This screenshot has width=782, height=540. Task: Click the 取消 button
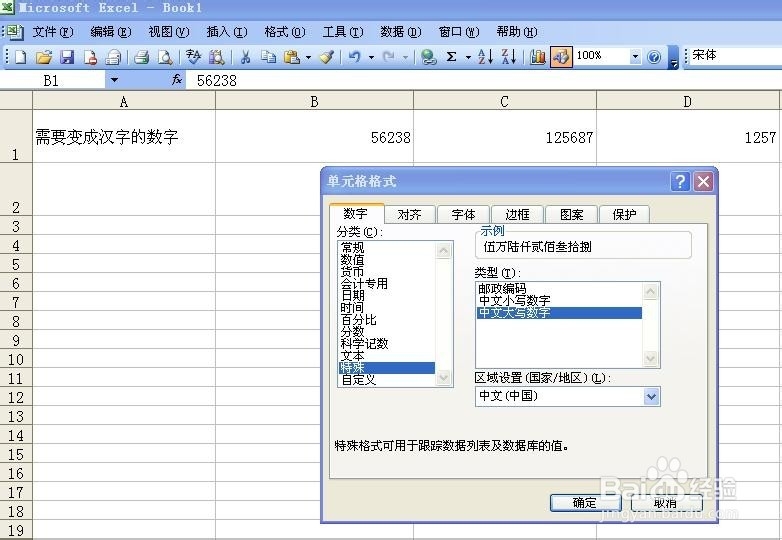(x=666, y=503)
